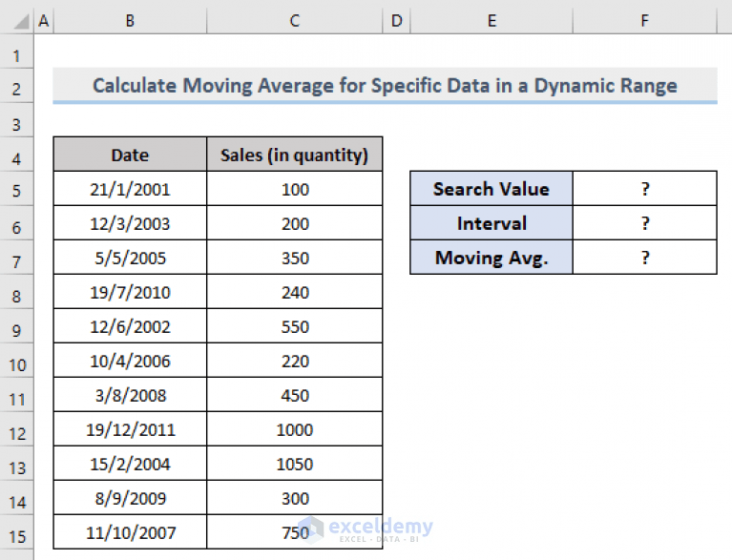Select row 6 header
This screenshot has height=560, width=732.
tap(17, 223)
